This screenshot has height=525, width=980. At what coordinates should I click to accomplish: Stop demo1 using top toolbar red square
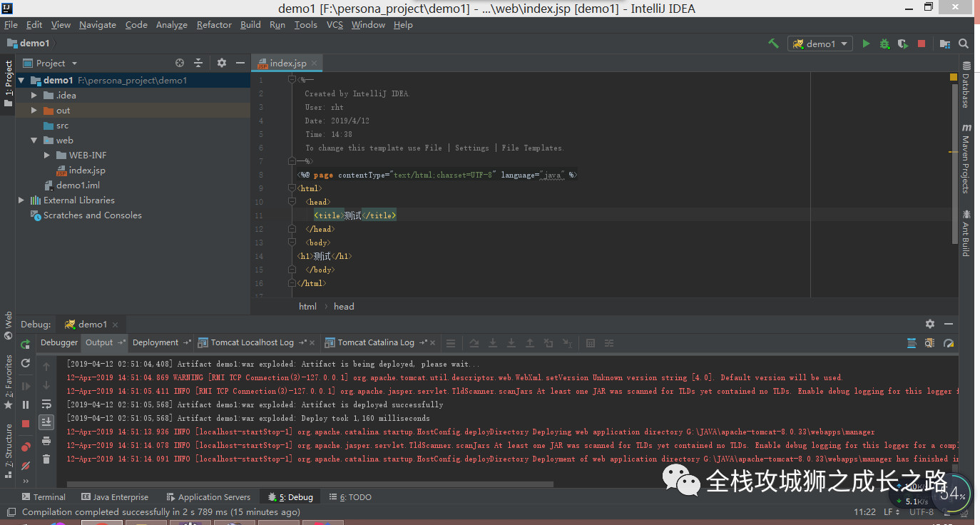[922, 44]
